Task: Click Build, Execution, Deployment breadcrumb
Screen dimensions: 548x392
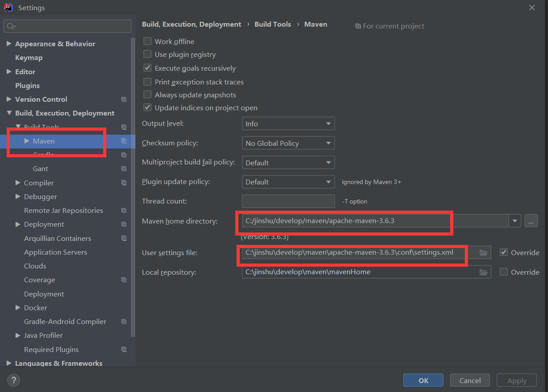Action: click(x=192, y=24)
